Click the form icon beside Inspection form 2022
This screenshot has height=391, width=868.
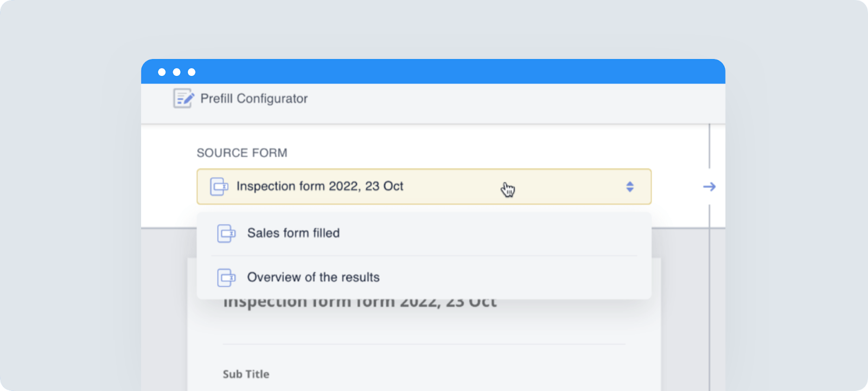(x=220, y=186)
